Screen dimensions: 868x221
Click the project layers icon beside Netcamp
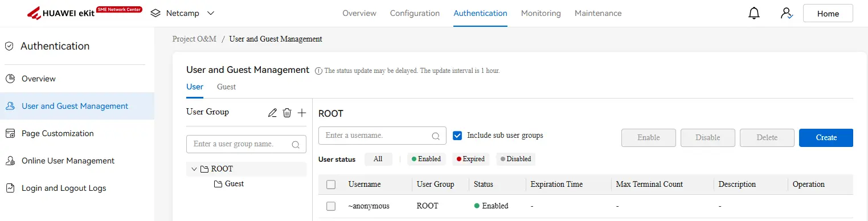156,13
